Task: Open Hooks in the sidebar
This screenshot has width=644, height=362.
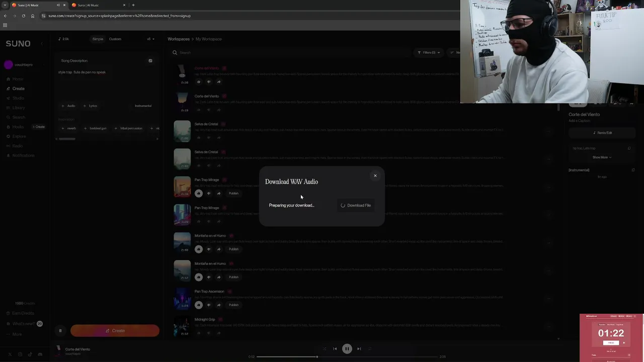Action: [18, 127]
